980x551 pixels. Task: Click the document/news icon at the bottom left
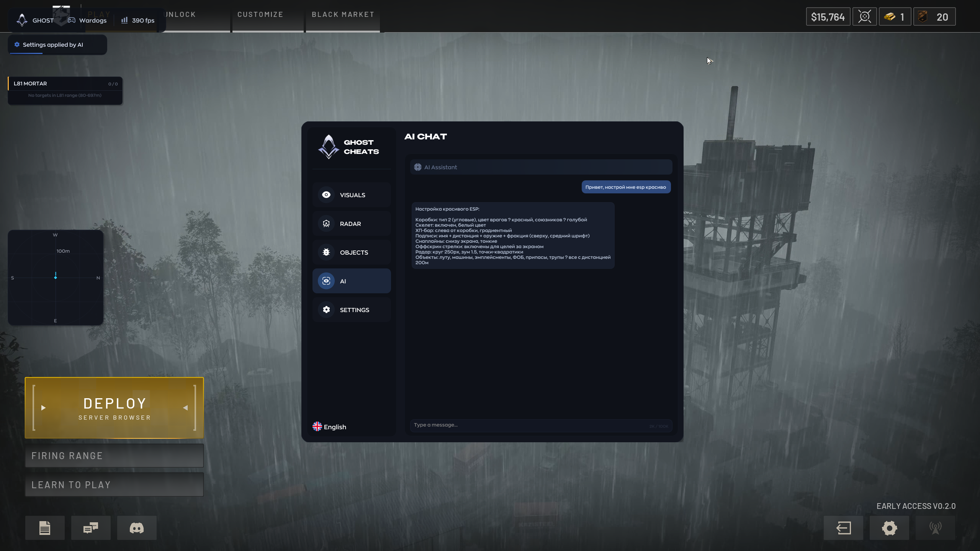pos(45,528)
